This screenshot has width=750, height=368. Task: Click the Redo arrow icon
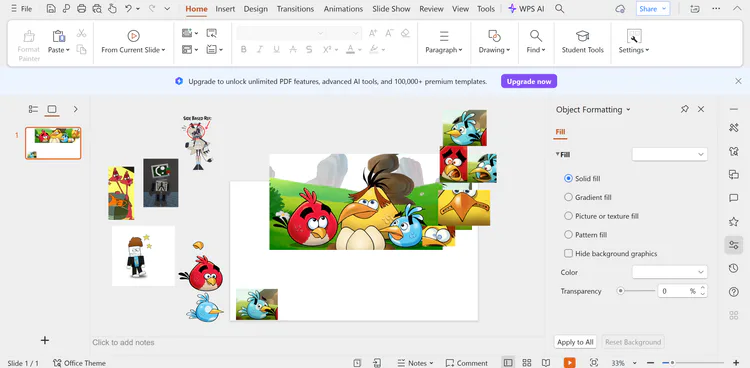(152, 9)
